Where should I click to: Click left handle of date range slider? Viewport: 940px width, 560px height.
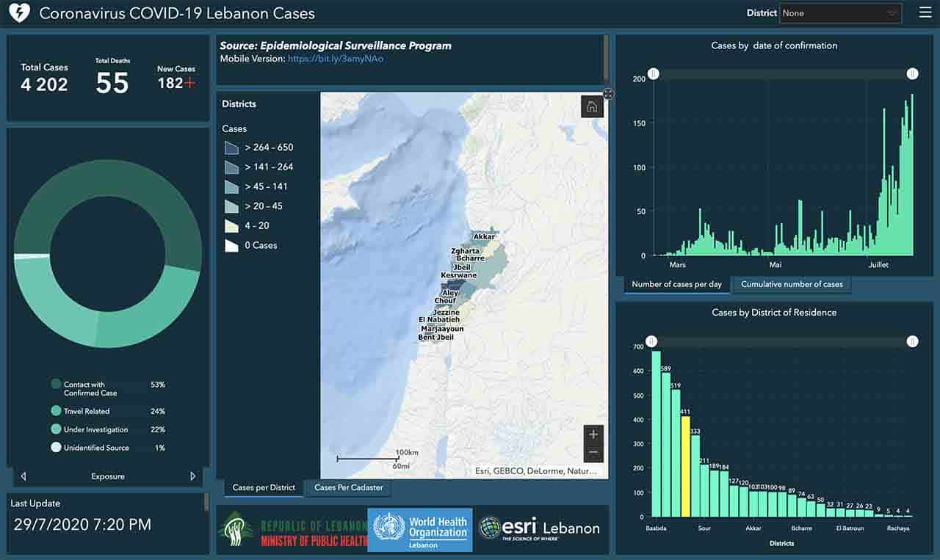pyautogui.click(x=653, y=73)
